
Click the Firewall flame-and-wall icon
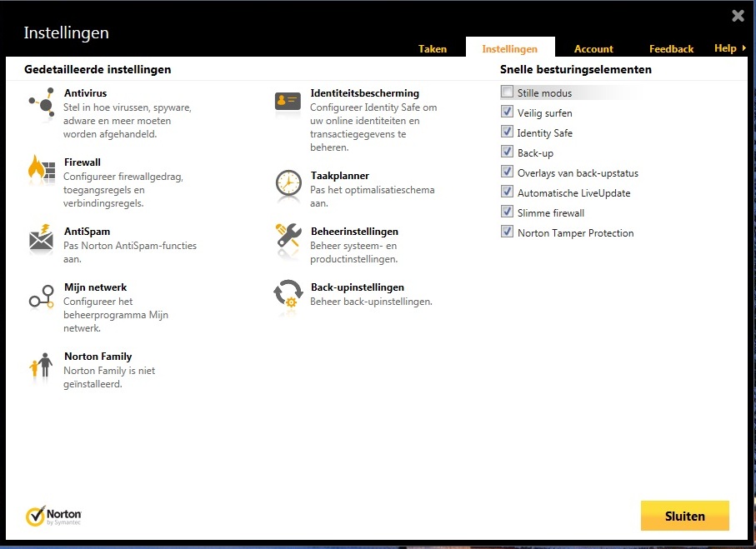coord(42,170)
